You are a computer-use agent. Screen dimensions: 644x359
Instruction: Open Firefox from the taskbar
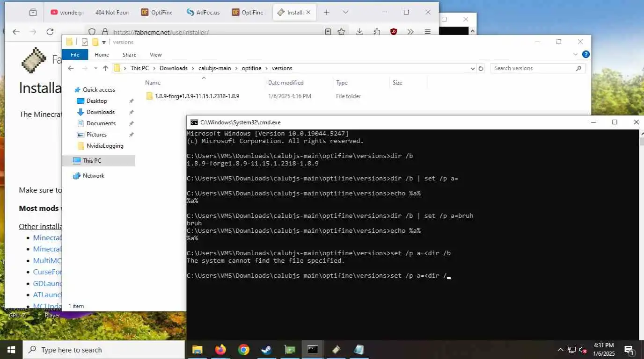coord(220,350)
